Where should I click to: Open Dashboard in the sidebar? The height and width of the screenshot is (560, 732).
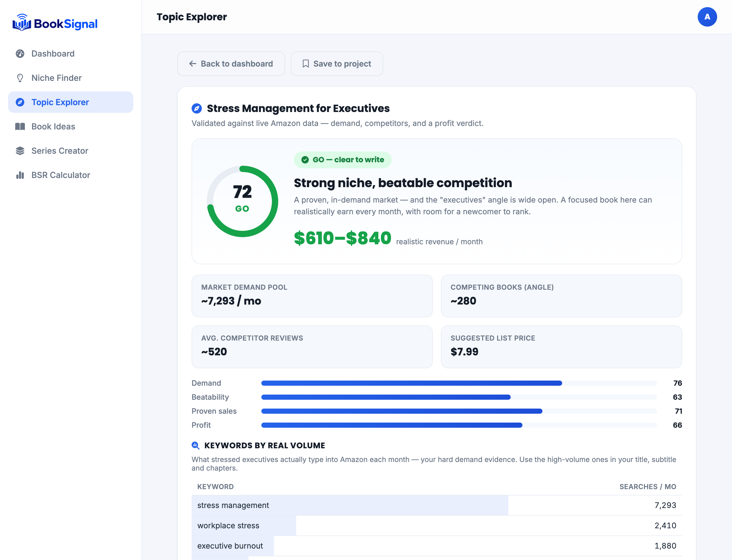click(70, 54)
